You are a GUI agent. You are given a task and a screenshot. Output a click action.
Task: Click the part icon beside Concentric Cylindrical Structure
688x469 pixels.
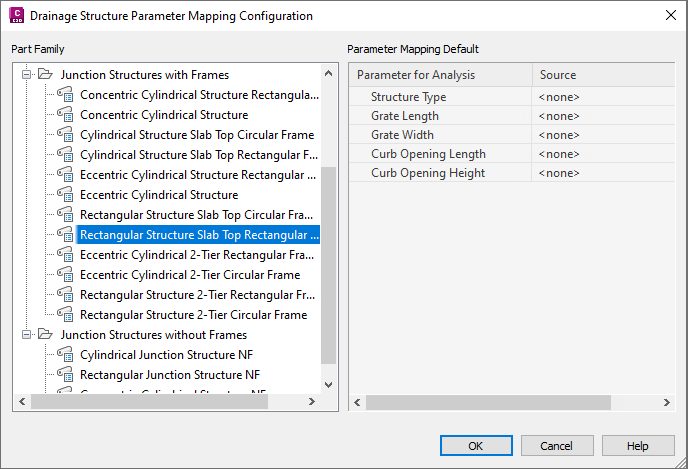[x=66, y=115]
